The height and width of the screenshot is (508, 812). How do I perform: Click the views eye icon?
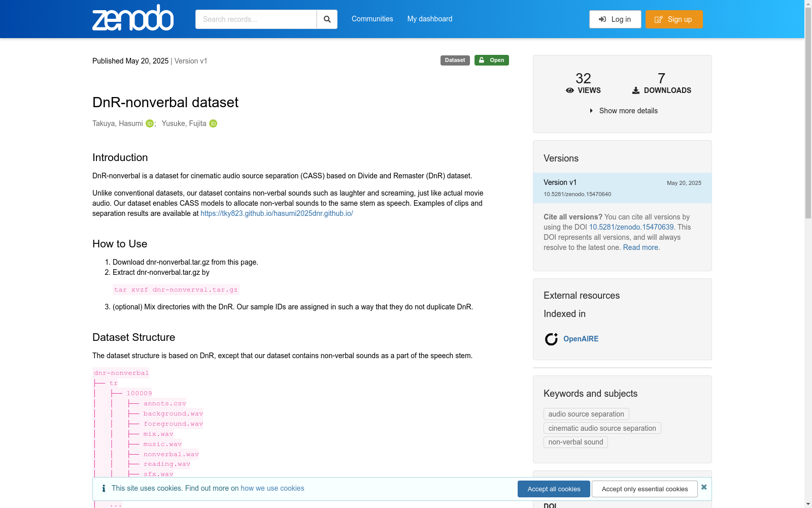point(570,90)
